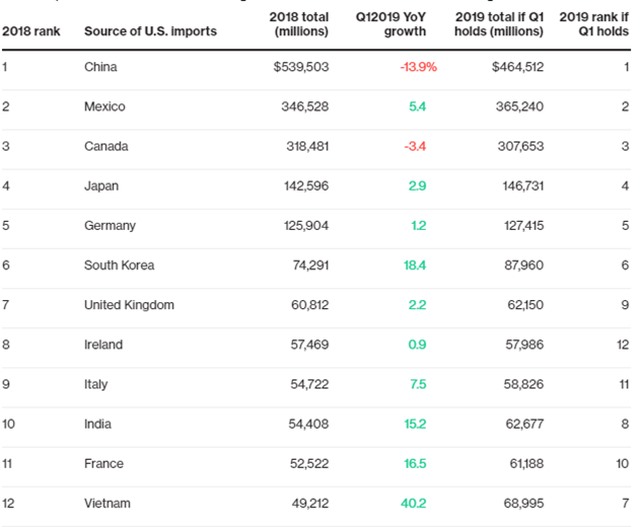Select Ireland's 57,986 projected total
Viewport: 640px width, 527px height.
[x=524, y=345]
